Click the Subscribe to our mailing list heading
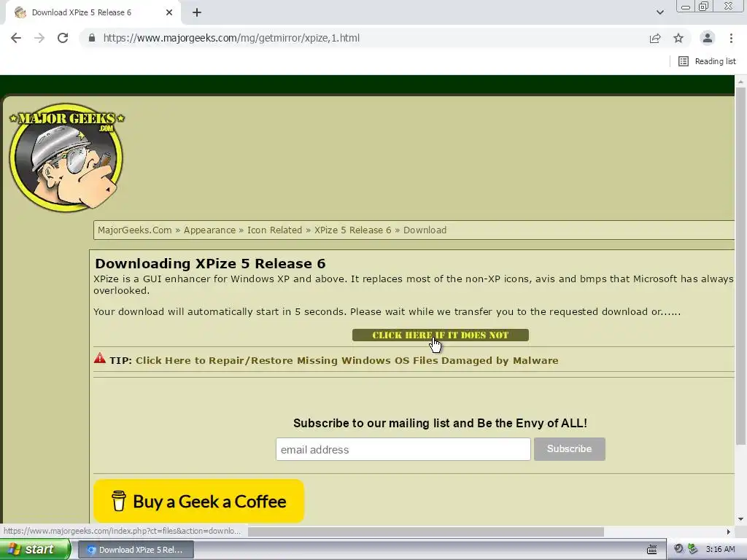Viewport: 747px width, 560px height. 440,423
